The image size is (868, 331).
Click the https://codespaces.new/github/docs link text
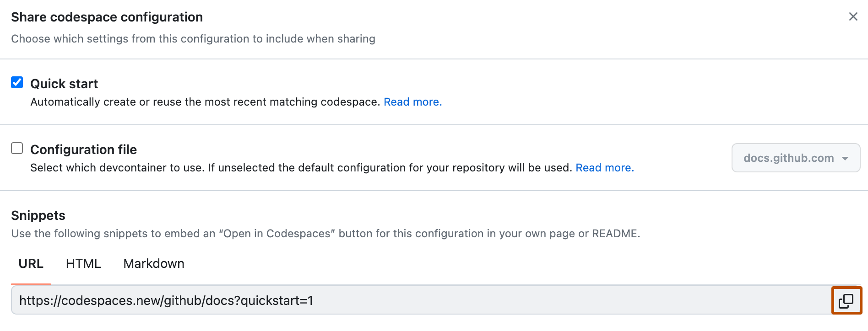click(167, 301)
